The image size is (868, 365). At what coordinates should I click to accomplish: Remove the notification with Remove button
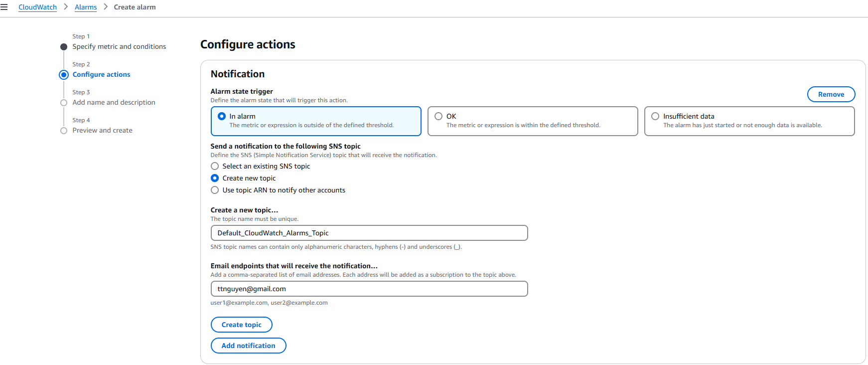(x=831, y=94)
